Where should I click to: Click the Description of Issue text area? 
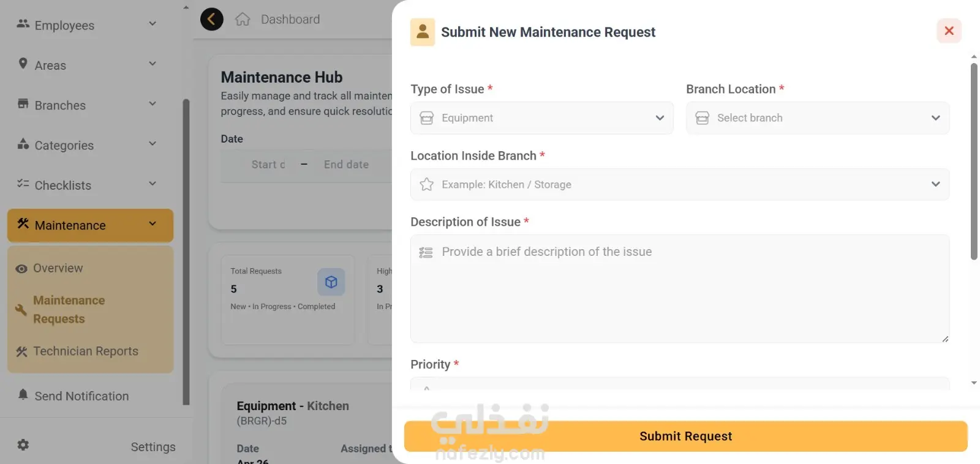(x=680, y=289)
